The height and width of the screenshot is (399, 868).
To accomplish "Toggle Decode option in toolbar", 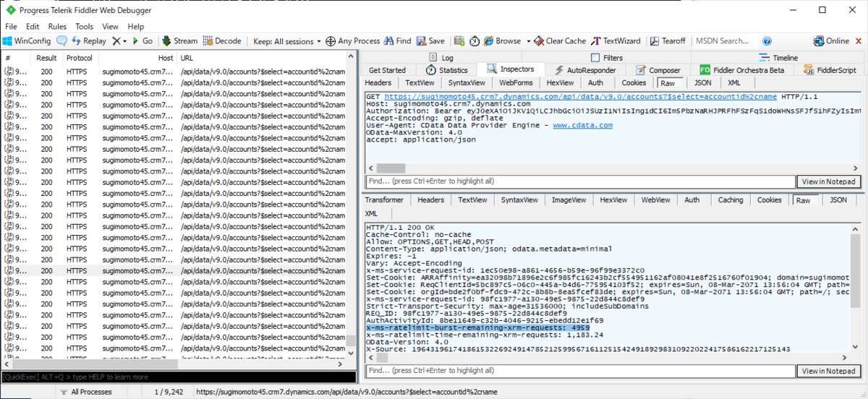I will click(x=222, y=41).
